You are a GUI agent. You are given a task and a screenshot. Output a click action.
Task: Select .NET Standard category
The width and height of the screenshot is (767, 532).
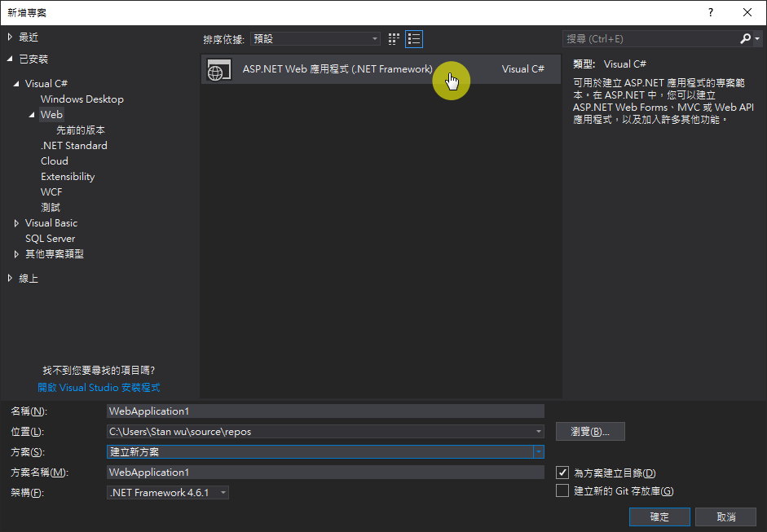coord(74,146)
